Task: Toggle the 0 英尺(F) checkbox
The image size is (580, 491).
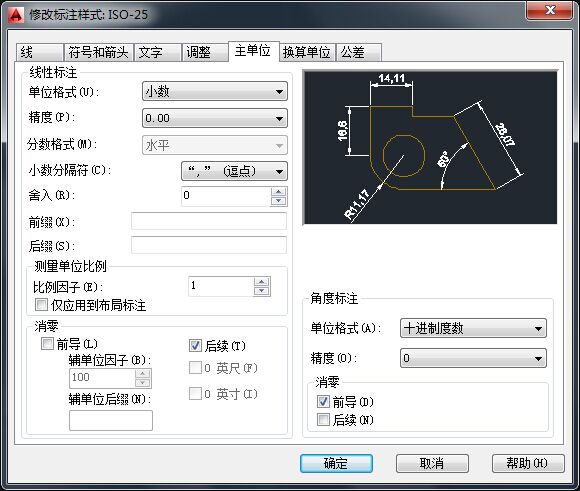Action: pyautogui.click(x=195, y=368)
